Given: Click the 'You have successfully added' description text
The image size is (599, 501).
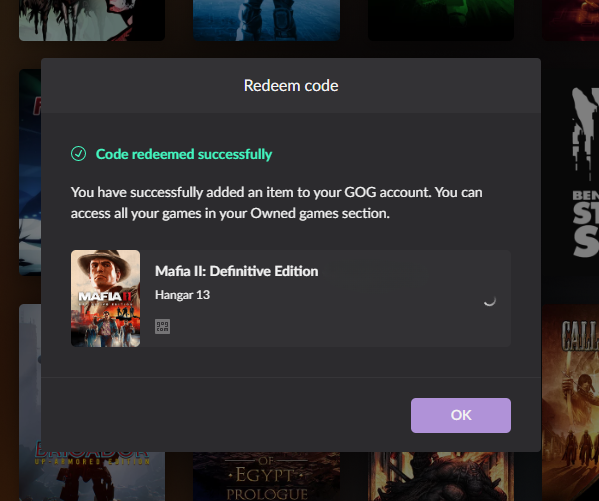Looking at the screenshot, I should (x=277, y=203).
